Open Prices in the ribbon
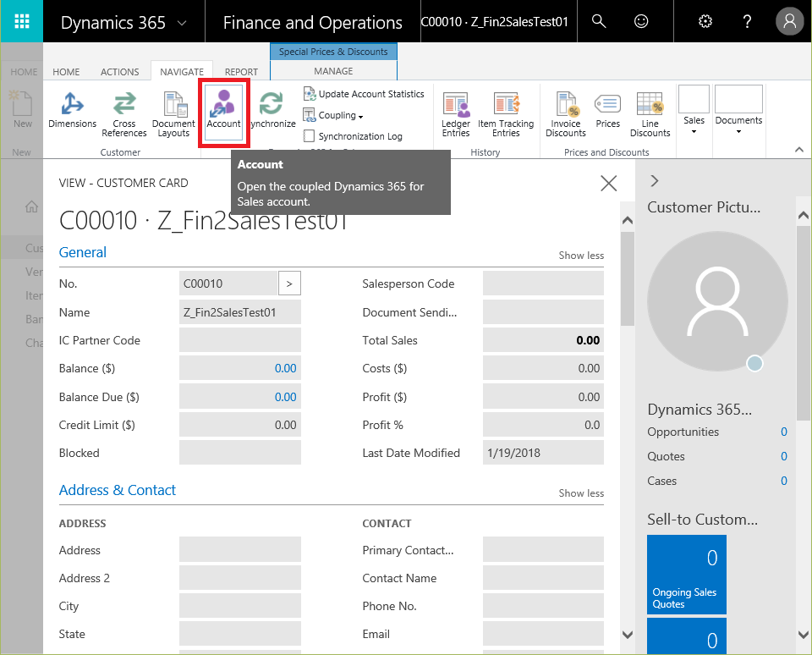Viewport: 812px width, 655px height. point(607,110)
